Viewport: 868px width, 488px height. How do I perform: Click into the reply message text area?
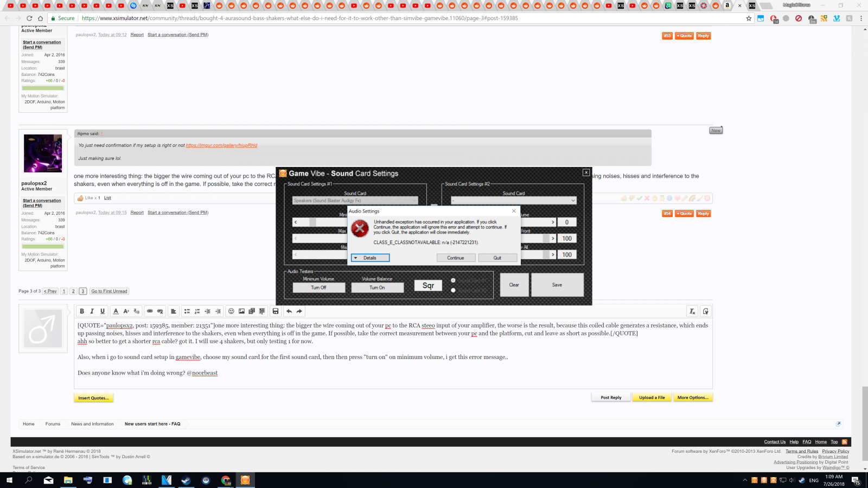(393, 353)
